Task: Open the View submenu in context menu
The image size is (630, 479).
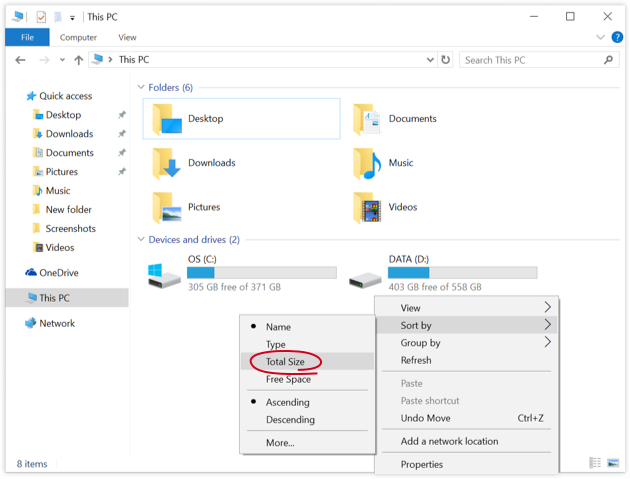Action: [x=466, y=308]
